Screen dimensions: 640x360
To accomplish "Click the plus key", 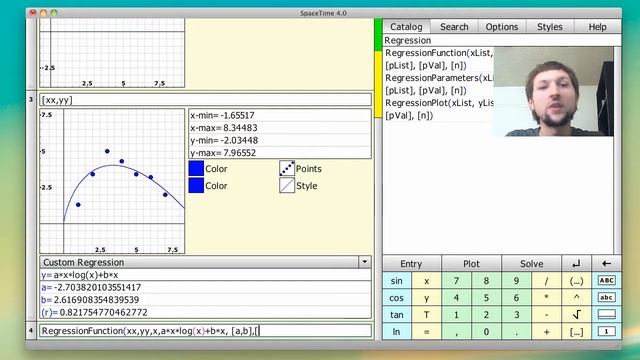I will pos(546,332).
